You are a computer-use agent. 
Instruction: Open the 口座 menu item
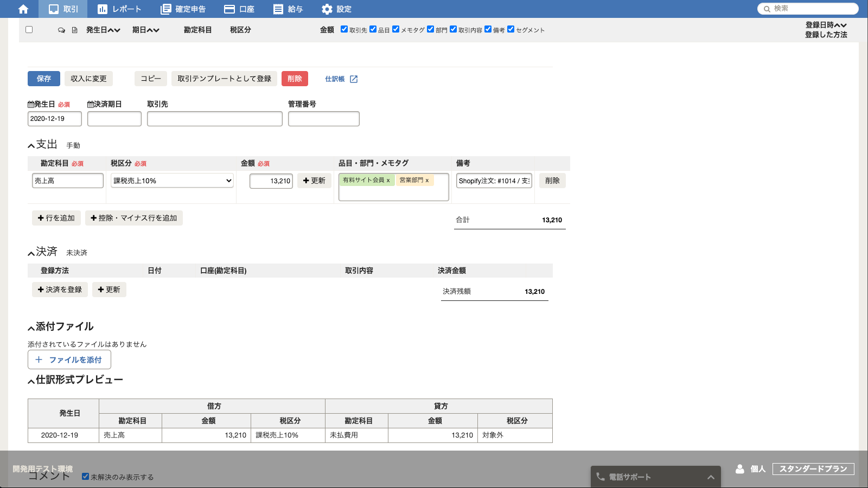[x=239, y=9]
